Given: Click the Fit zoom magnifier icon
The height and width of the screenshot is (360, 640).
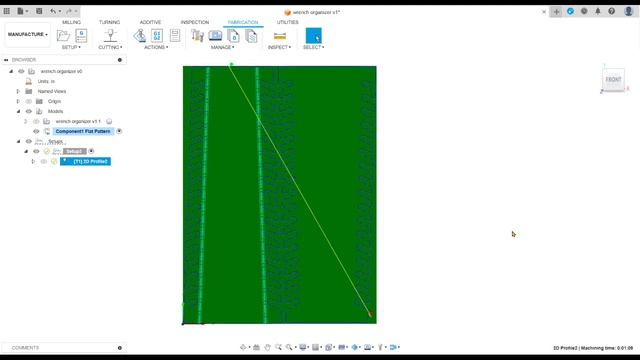Looking at the screenshot, I should point(289,347).
